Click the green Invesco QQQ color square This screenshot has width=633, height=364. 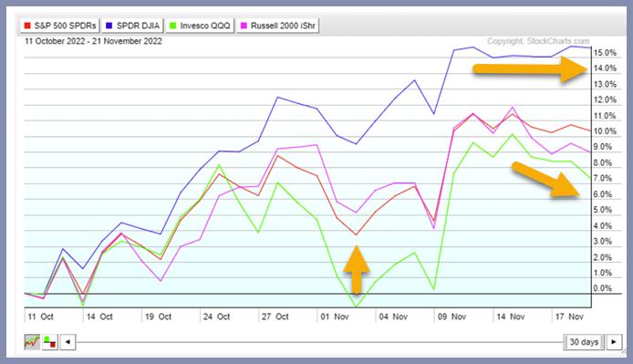(173, 26)
